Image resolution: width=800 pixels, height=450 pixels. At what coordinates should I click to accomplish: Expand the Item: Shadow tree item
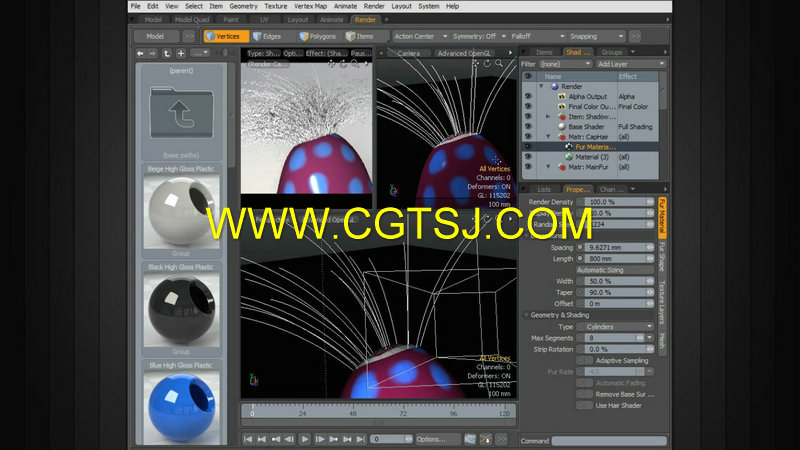pyautogui.click(x=548, y=116)
